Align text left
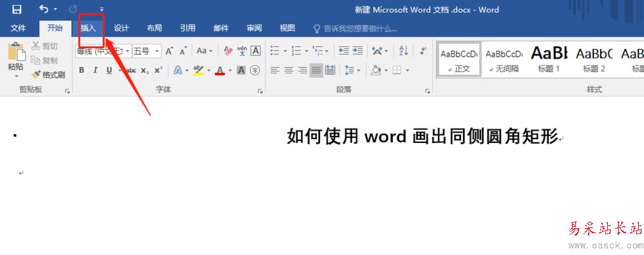 pos(275,70)
